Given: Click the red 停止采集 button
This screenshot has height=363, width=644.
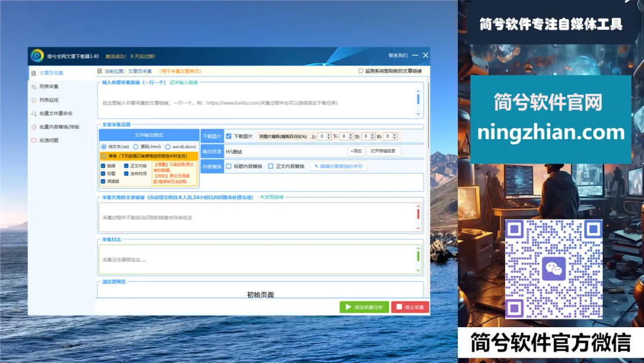Looking at the screenshot, I should pos(410,307).
